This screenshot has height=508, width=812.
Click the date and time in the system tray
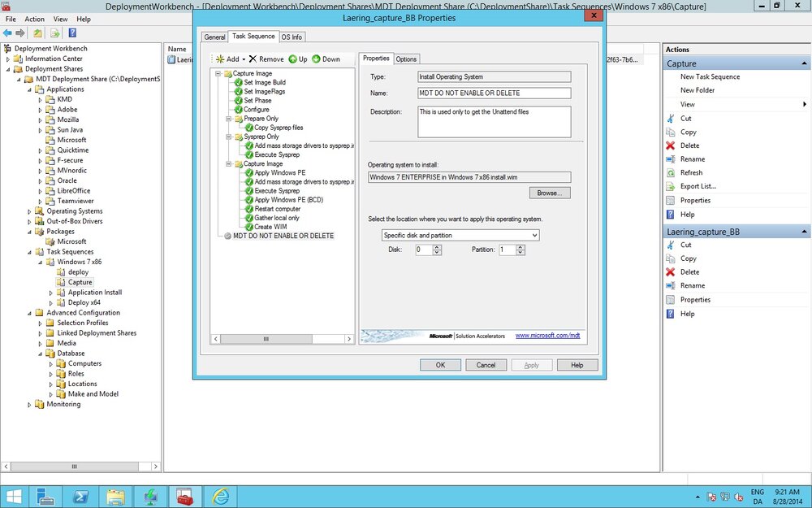click(787, 497)
